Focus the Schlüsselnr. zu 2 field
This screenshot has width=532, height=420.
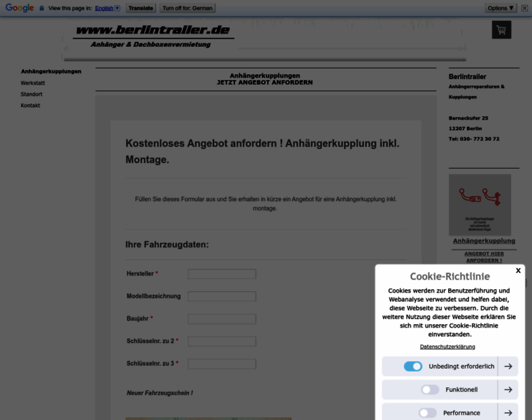[x=222, y=342]
